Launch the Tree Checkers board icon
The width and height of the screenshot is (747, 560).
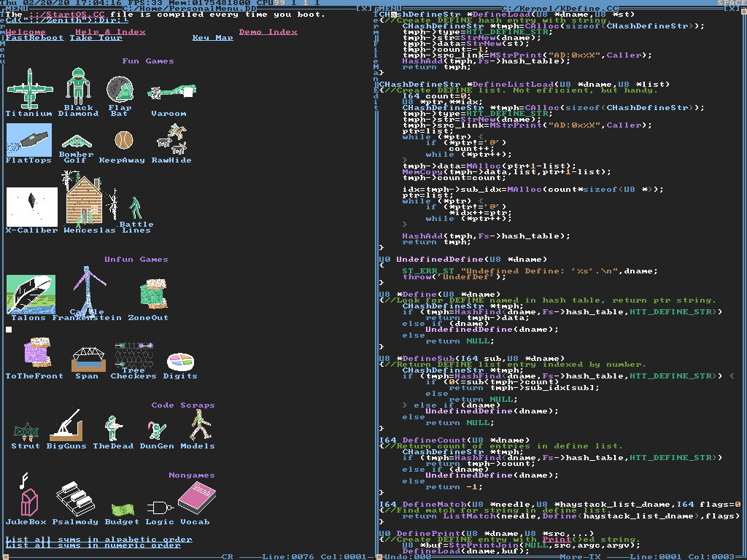pyautogui.click(x=134, y=355)
